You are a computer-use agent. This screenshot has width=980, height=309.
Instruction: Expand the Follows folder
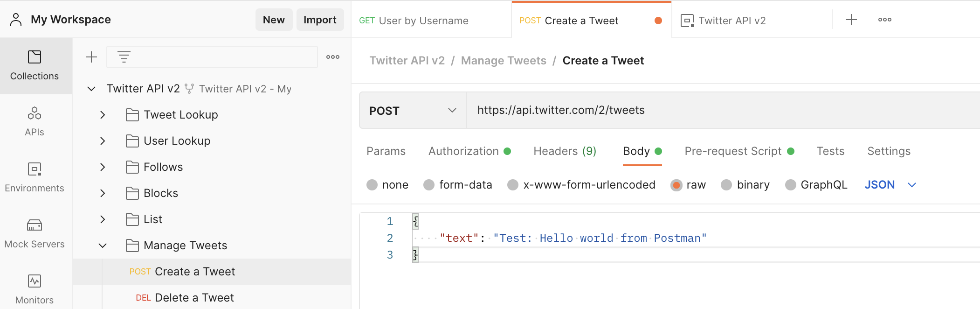pyautogui.click(x=103, y=167)
